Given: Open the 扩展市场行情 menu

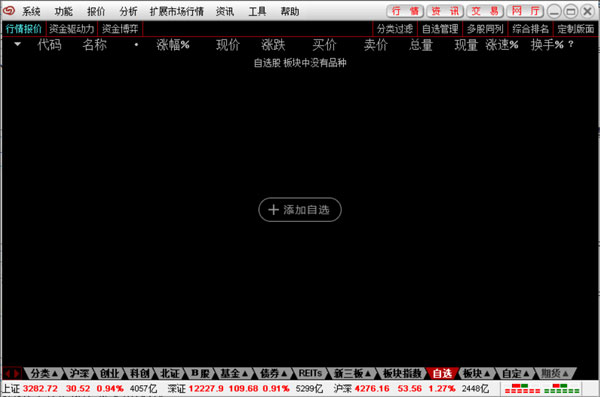Looking at the screenshot, I should pos(176,11).
